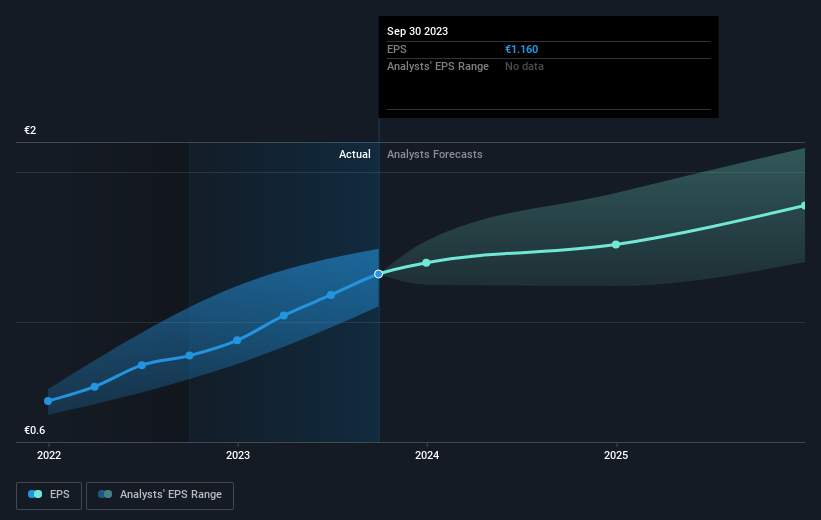Viewport: 821px width, 520px height.
Task: Click the 2024 x-axis label
Action: point(427,456)
